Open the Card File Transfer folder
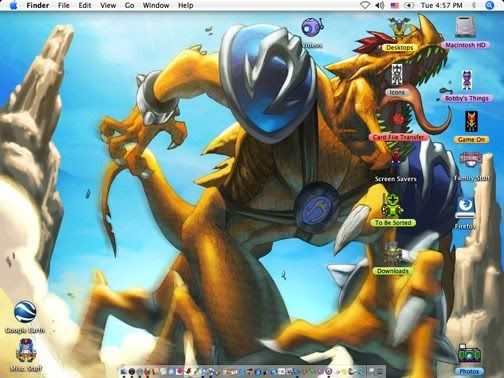 (x=398, y=120)
